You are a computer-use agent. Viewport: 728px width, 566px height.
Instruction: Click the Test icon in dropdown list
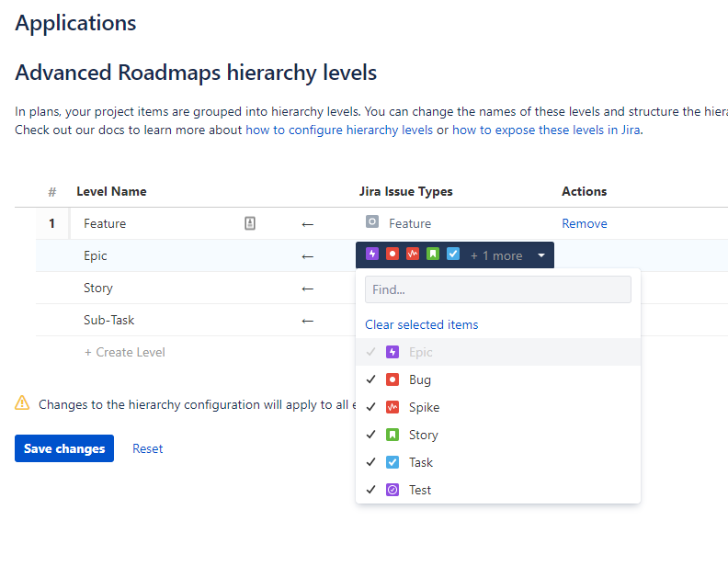(x=392, y=490)
